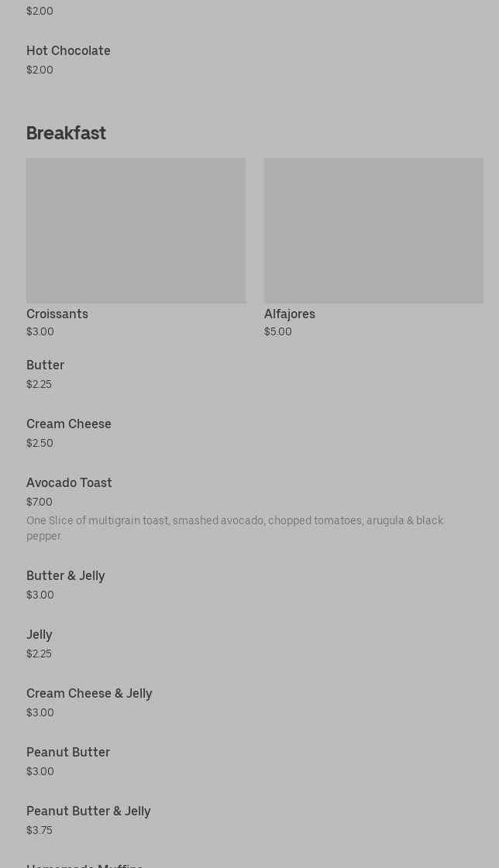Click the $2.00 Hot Chocolate price
This screenshot has width=499, height=868.
(40, 70)
